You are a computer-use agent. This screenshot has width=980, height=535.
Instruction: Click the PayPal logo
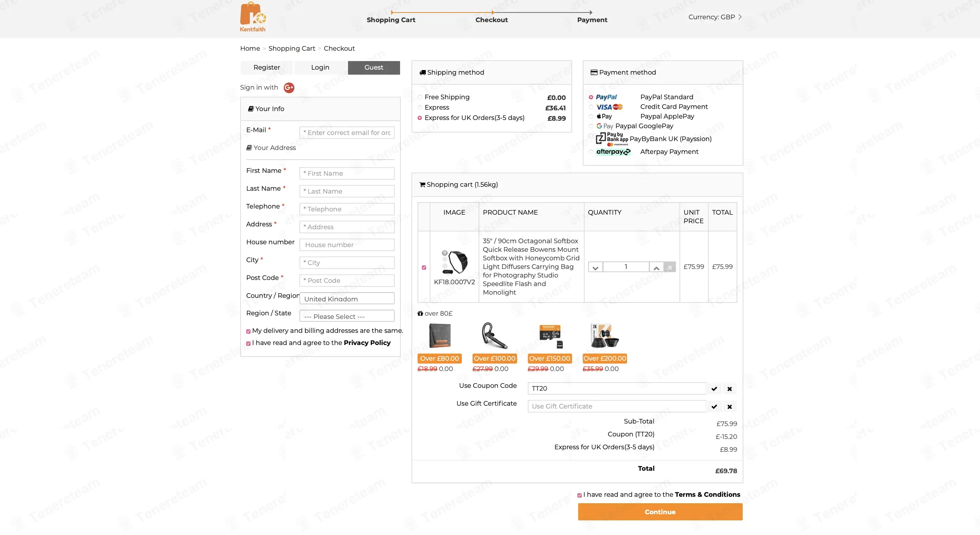pyautogui.click(x=606, y=97)
